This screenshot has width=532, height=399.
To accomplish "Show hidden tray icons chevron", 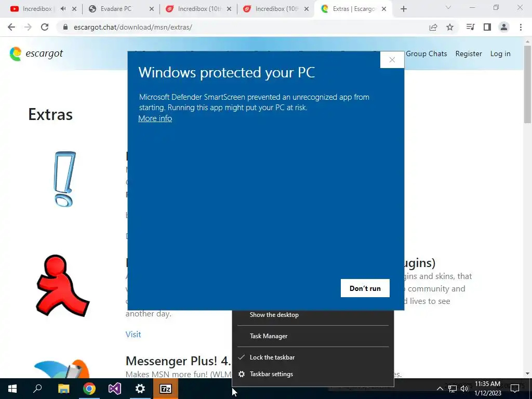I will 440,389.
